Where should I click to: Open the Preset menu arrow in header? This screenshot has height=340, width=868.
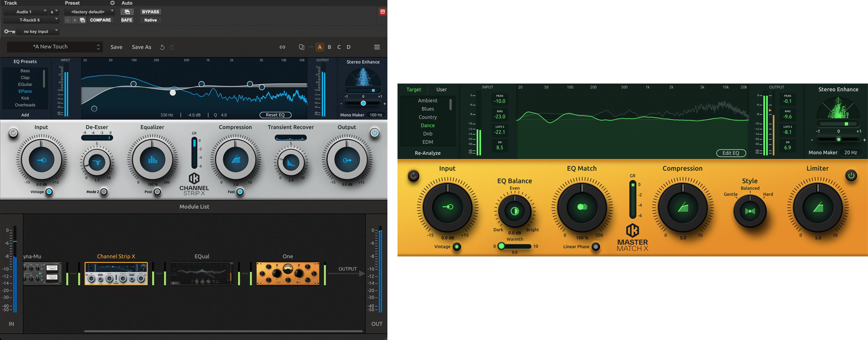coord(112,3)
